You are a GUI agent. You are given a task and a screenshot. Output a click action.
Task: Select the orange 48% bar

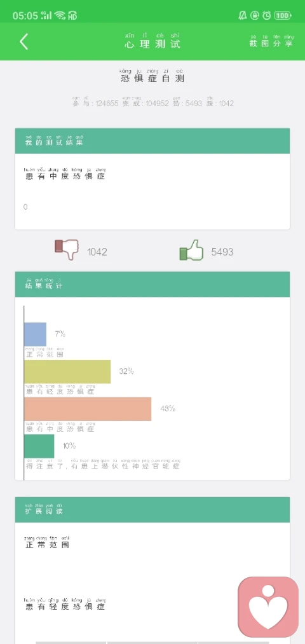[88, 409]
